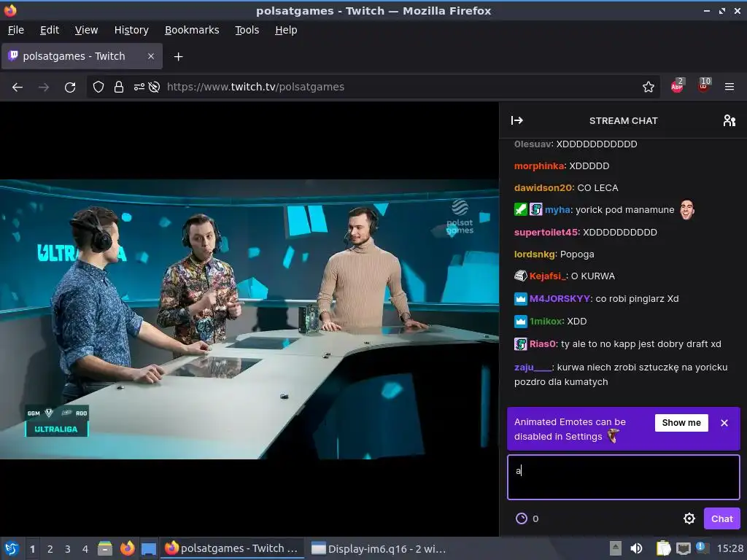The width and height of the screenshot is (747, 560).
Task: Open clipboard manager tray icon
Action: (x=662, y=548)
